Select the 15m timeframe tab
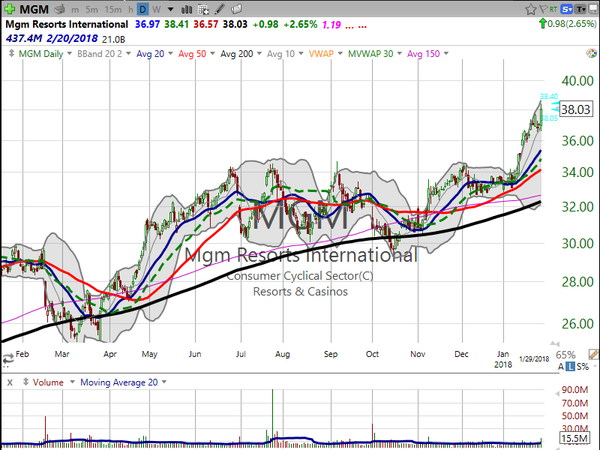This screenshot has height=450, width=600. pos(113,10)
